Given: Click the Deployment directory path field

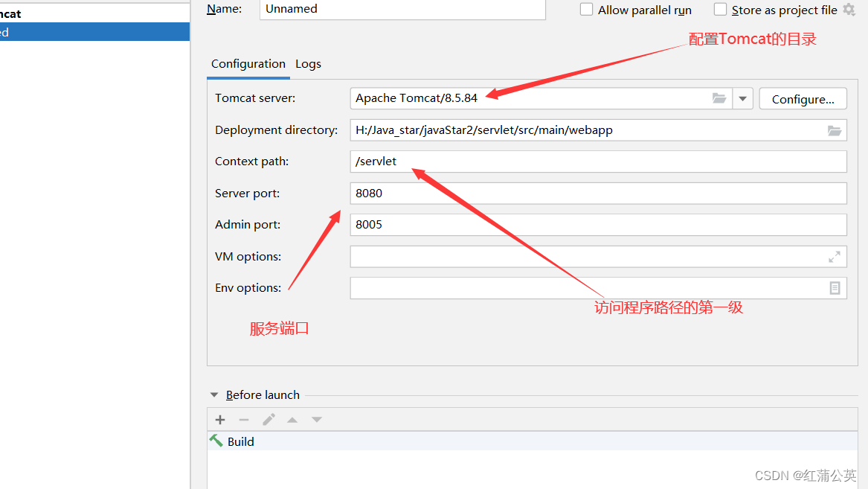Looking at the screenshot, I should pyautogui.click(x=599, y=130).
